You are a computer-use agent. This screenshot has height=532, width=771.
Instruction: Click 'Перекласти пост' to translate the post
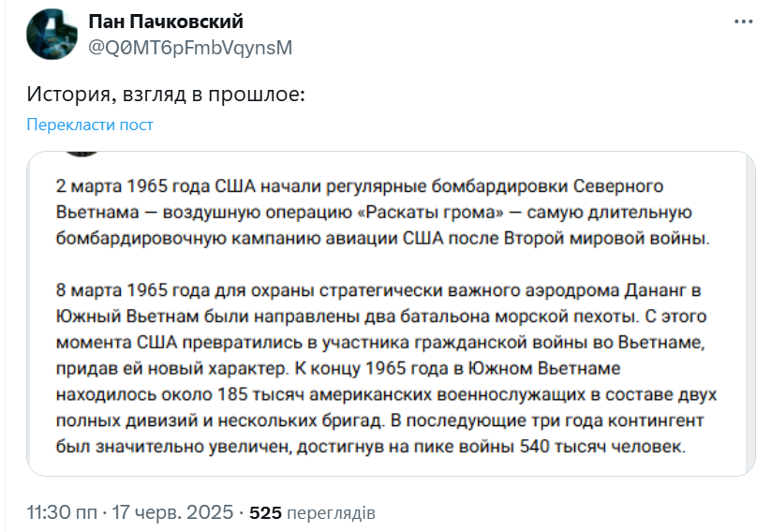tap(90, 125)
